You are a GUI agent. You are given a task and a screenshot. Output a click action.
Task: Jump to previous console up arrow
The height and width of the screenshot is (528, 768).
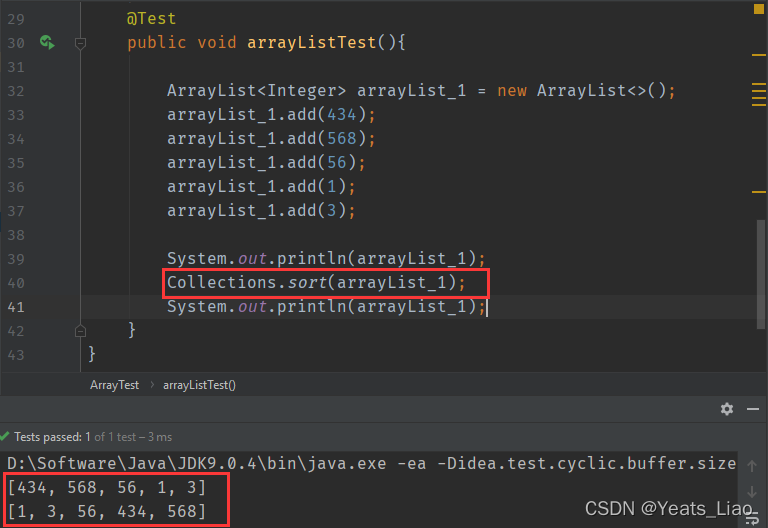(752, 466)
